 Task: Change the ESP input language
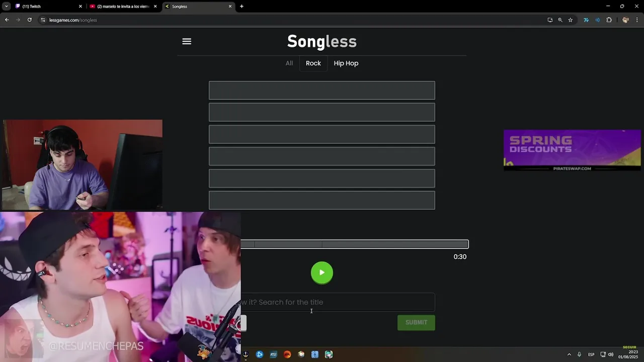point(591,354)
